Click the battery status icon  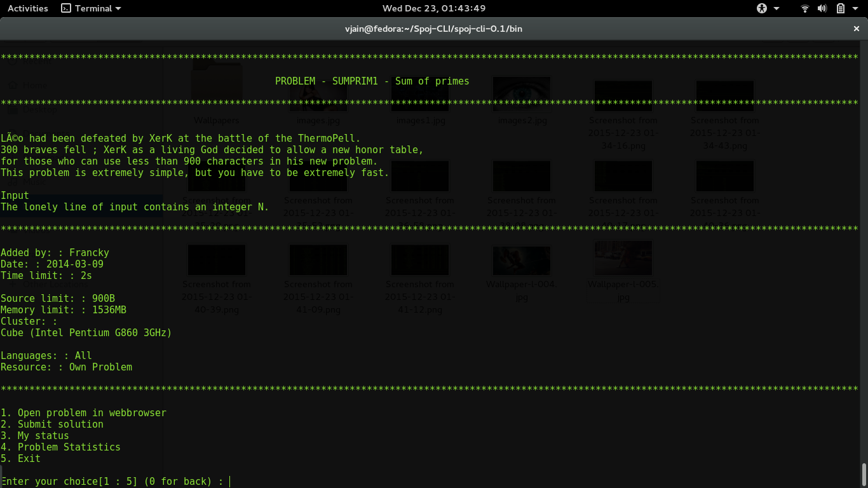point(840,8)
